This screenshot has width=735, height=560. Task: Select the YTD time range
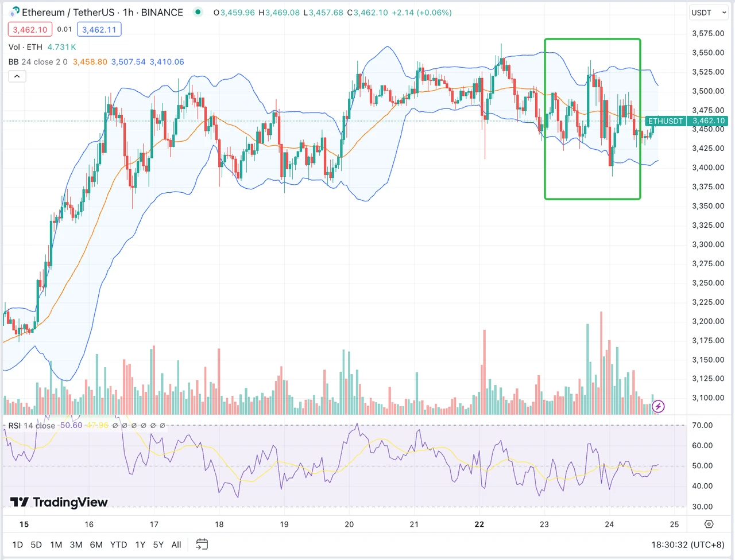(118, 545)
